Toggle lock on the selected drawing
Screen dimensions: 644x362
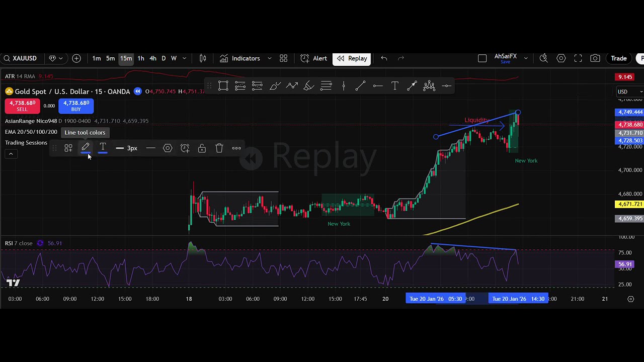202,148
